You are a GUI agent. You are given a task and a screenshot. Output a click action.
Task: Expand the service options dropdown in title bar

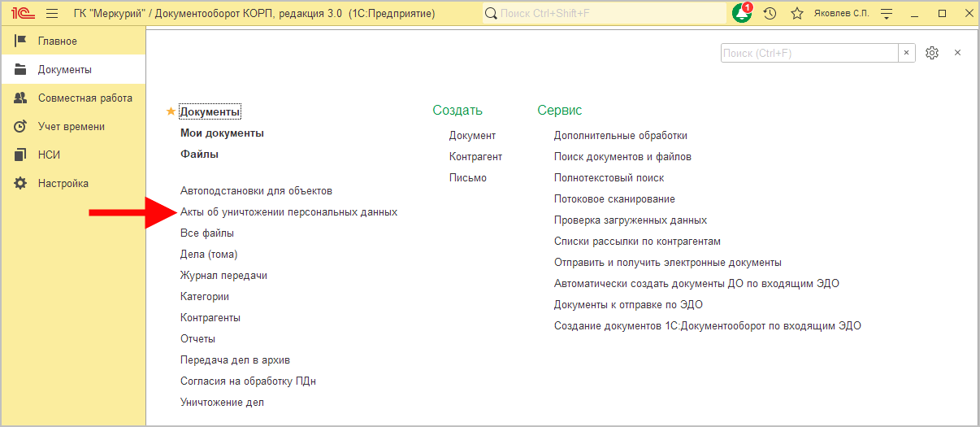(887, 14)
